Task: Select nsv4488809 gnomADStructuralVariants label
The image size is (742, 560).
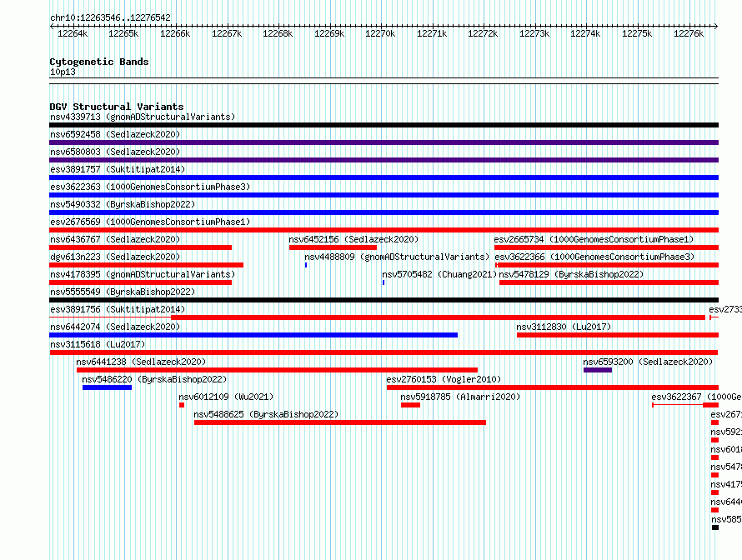Action: click(397, 257)
